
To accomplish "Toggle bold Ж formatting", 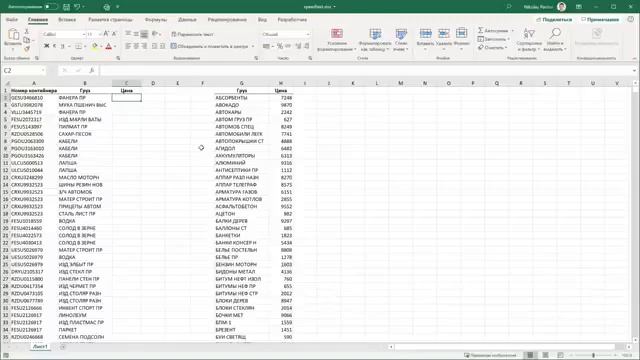I will click(47, 46).
